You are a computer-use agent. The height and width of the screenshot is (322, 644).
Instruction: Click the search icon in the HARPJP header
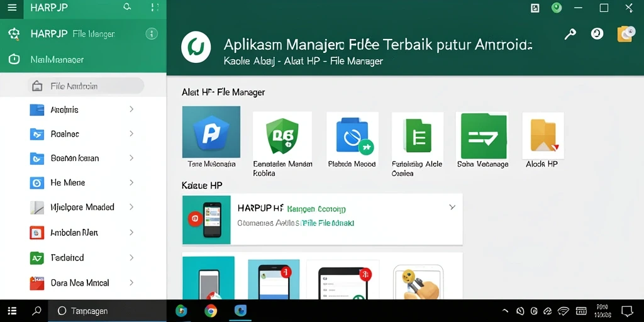(x=127, y=7)
